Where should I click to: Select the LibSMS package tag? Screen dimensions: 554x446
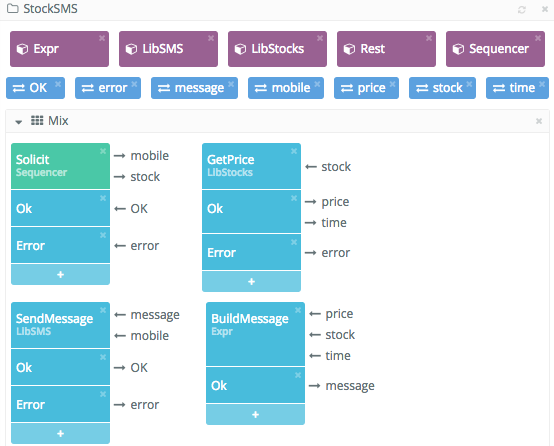pyautogui.click(x=169, y=49)
